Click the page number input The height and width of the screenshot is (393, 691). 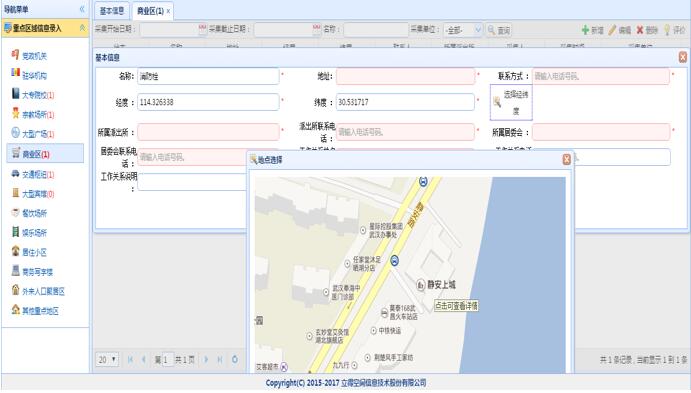point(168,360)
